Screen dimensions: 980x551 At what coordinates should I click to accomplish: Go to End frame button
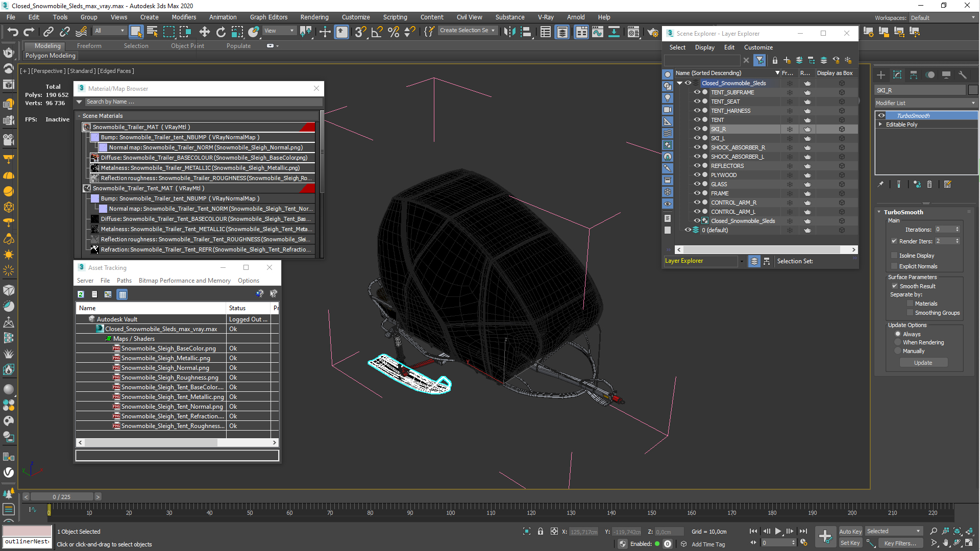(803, 531)
